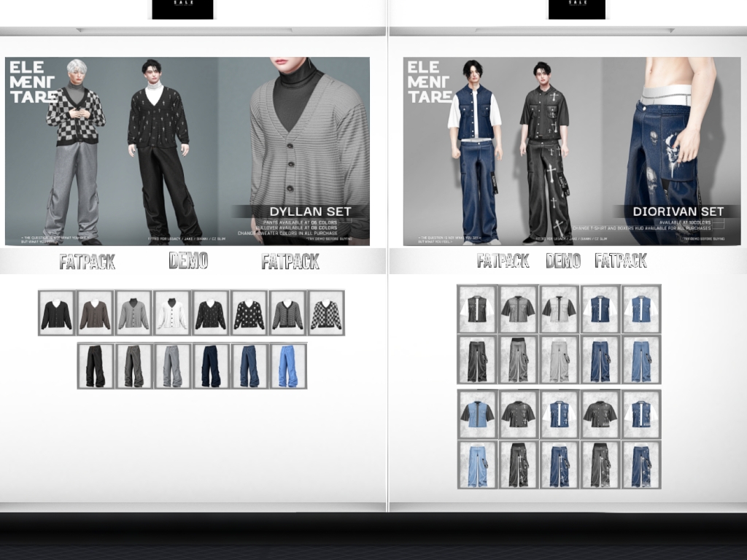This screenshot has height=560, width=747.
Task: Click the right FATPACK button under Diorivan Set
Action: pyautogui.click(x=621, y=261)
